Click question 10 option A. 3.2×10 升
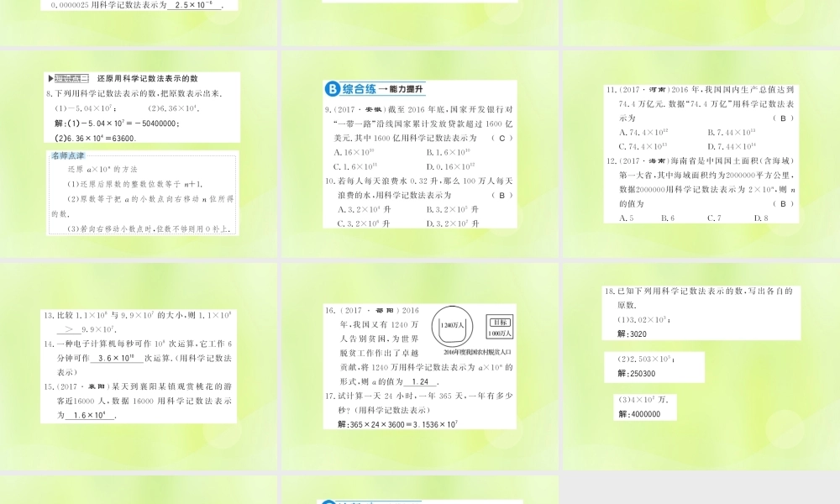Image resolution: width=840 pixels, height=504 pixels. click(365, 209)
